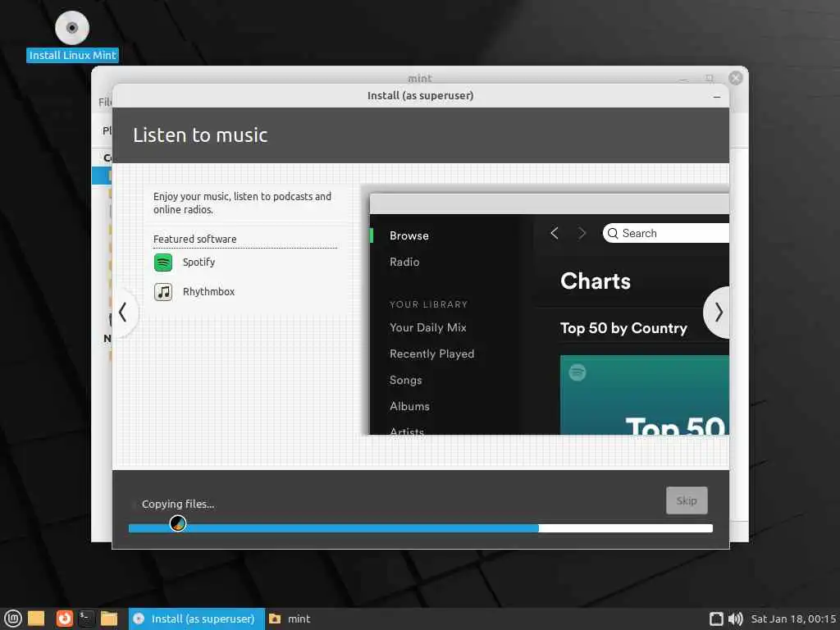Click the search magnifier icon in screenshot
The width and height of the screenshot is (840, 630).
click(613, 234)
